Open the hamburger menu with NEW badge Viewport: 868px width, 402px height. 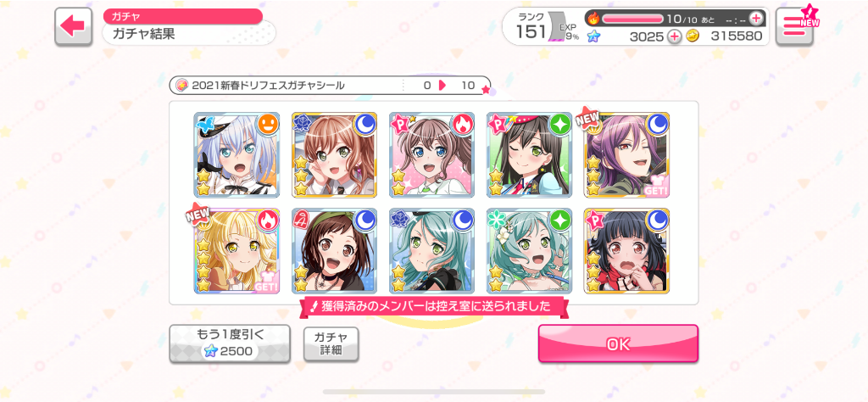(x=795, y=26)
